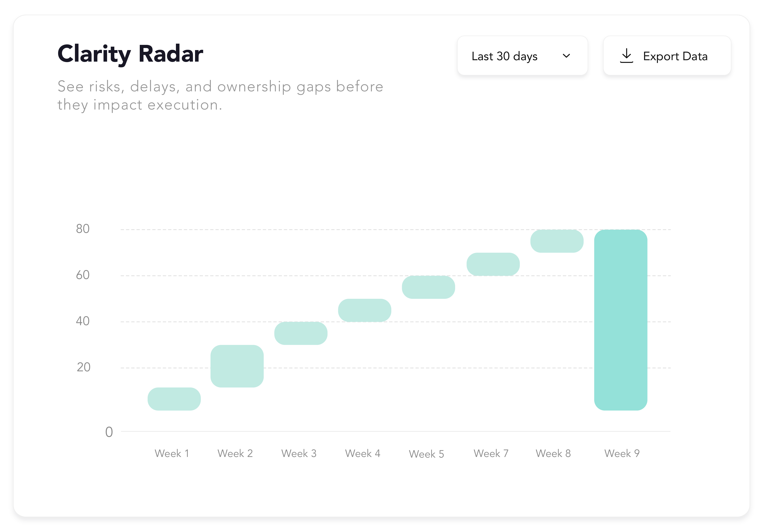Click the Week 1 axis label
This screenshot has height=532, width=758.
pos(172,453)
